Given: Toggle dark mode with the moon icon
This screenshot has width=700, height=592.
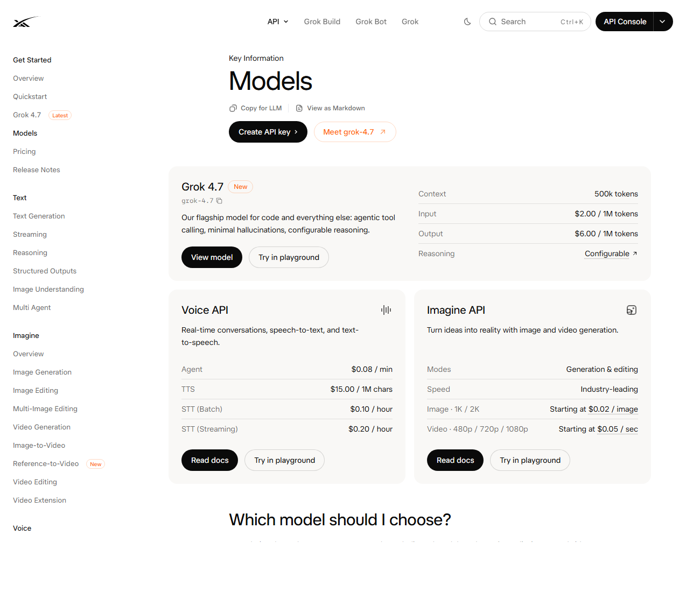Looking at the screenshot, I should [x=467, y=22].
